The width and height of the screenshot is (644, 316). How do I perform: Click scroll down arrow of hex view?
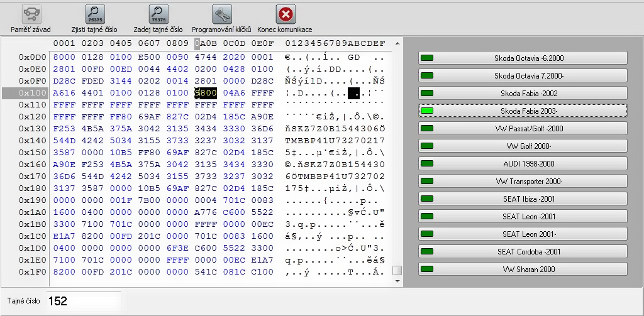(x=397, y=281)
